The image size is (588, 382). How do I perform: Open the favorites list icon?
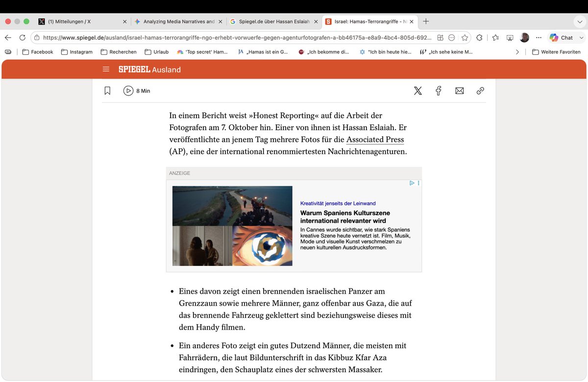coord(495,38)
